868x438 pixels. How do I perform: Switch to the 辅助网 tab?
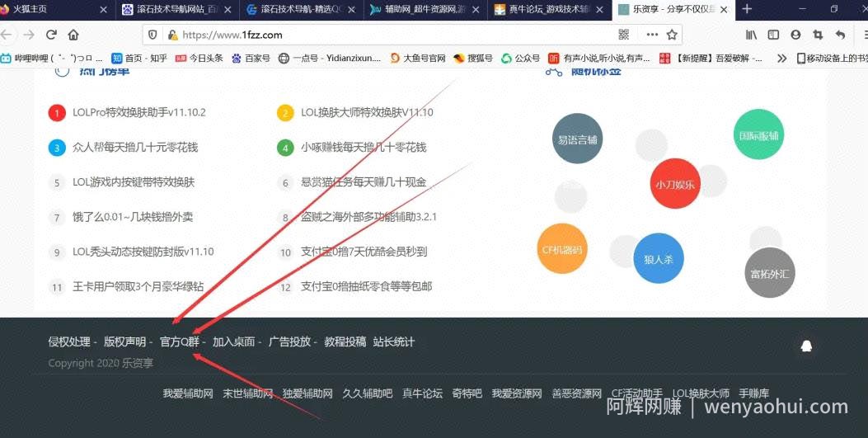[427, 9]
